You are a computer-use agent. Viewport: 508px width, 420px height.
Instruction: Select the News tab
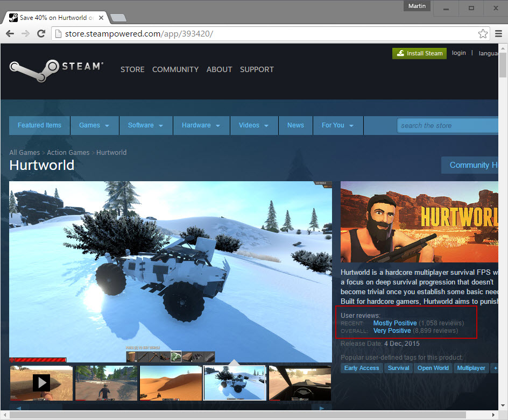[295, 125]
